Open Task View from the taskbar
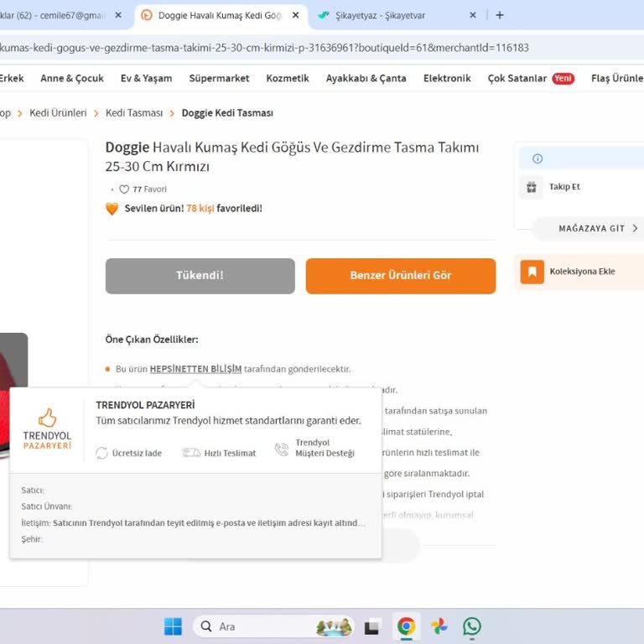 pyautogui.click(x=372, y=626)
